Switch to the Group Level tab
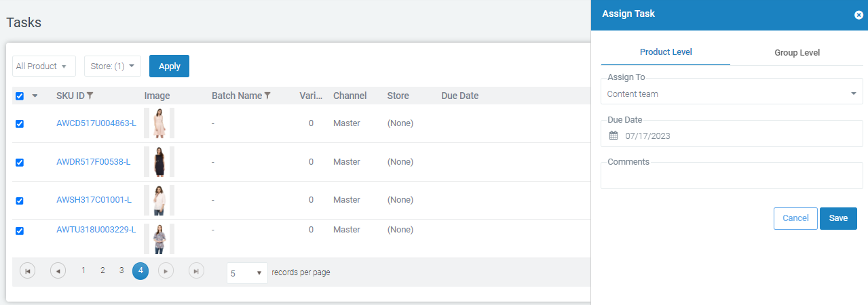This screenshot has height=305, width=868. [797, 53]
